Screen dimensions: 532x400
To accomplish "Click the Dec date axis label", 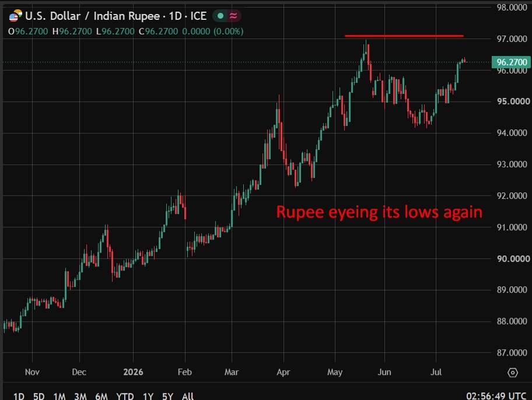I will 79,372.
